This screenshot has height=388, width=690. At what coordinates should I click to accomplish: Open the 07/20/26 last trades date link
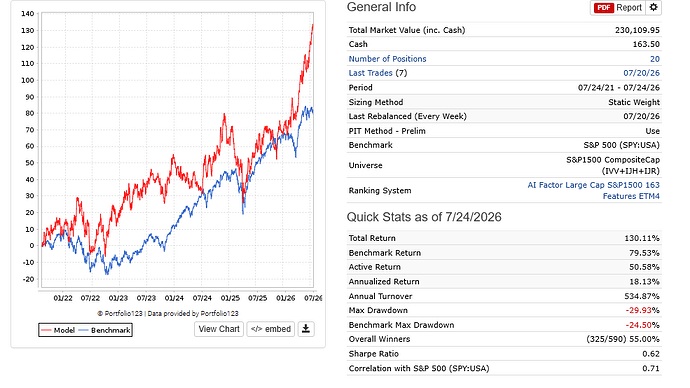[642, 73]
